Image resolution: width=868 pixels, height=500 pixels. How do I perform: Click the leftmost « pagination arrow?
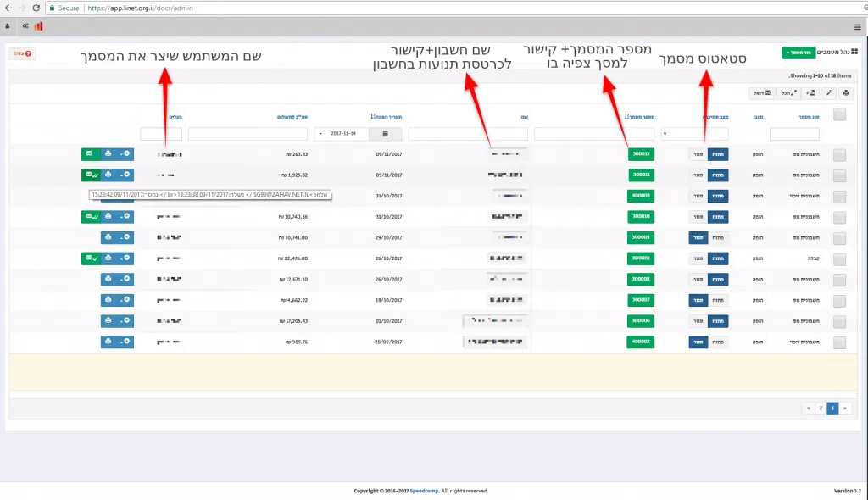[808, 408]
